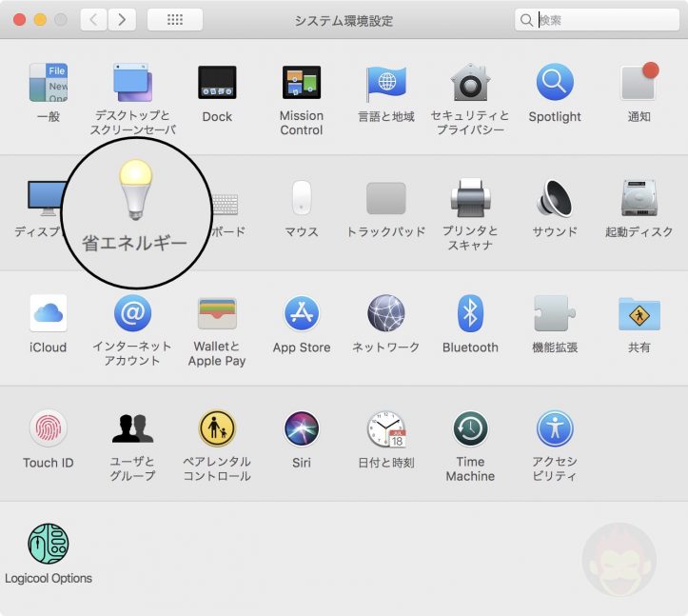Open Parental Controls (ペアレンタルコントロール) pane
Screen dimensions: 688x616
pyautogui.click(x=217, y=428)
